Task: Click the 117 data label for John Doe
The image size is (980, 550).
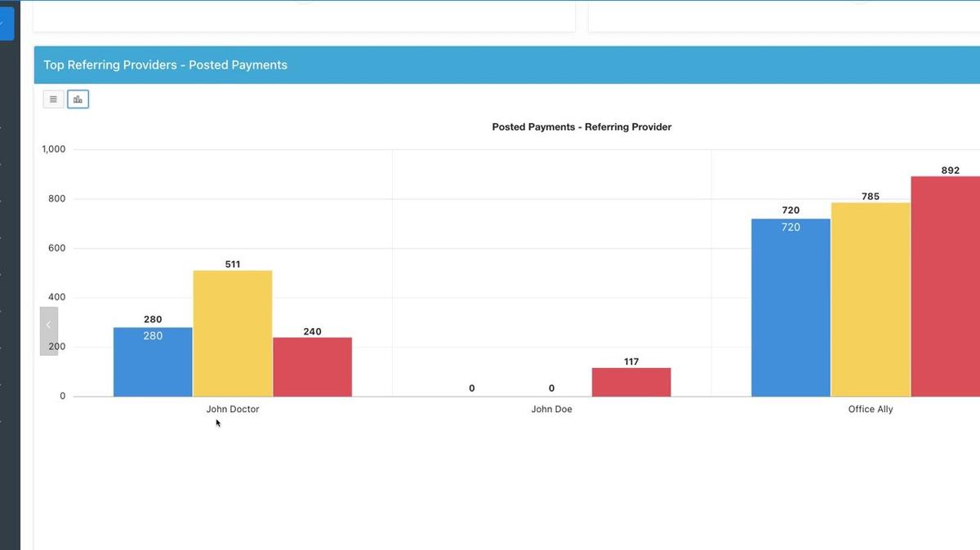Action: tap(631, 361)
